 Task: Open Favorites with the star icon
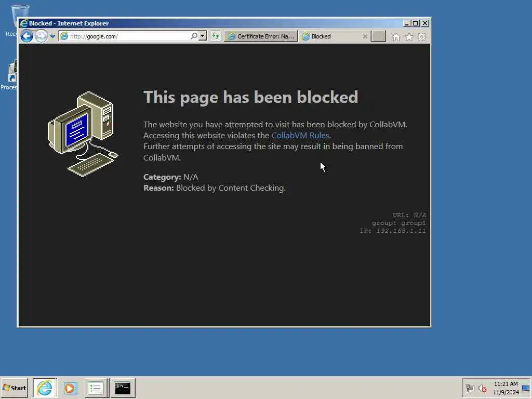pyautogui.click(x=409, y=37)
